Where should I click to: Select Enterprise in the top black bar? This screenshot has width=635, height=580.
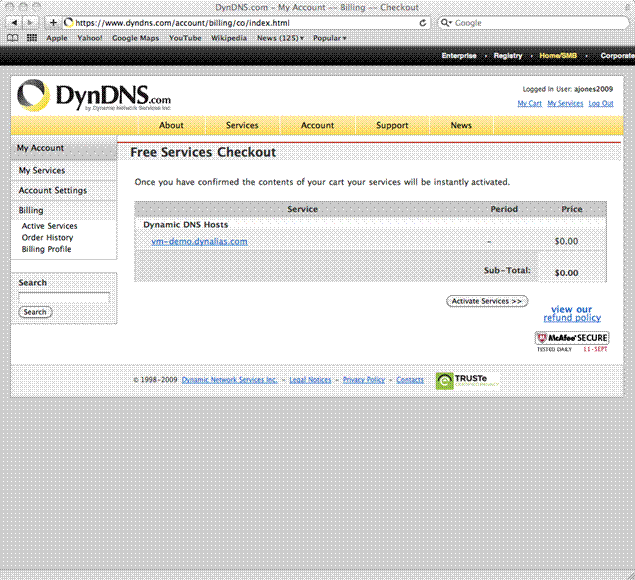tap(459, 55)
